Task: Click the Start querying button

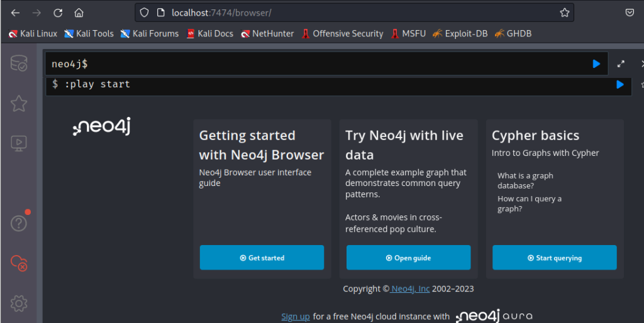Action: coord(554,258)
